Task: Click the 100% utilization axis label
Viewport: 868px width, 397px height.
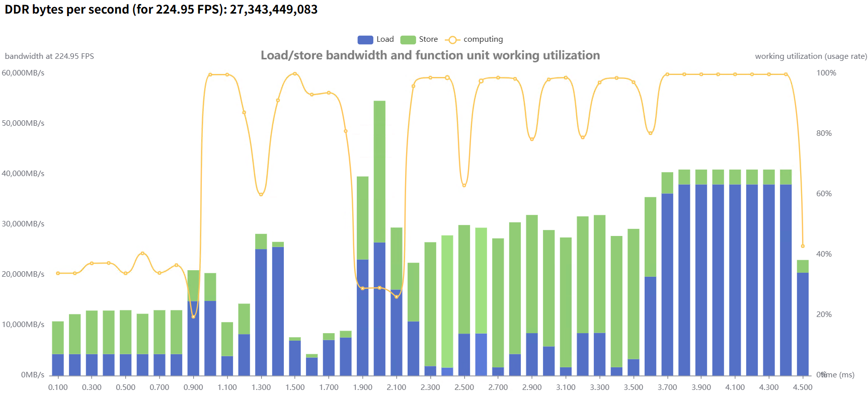Action: point(826,73)
